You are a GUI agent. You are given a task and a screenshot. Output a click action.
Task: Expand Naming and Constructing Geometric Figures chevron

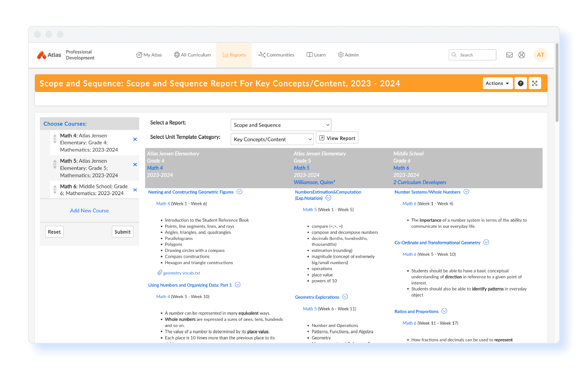[239, 192]
